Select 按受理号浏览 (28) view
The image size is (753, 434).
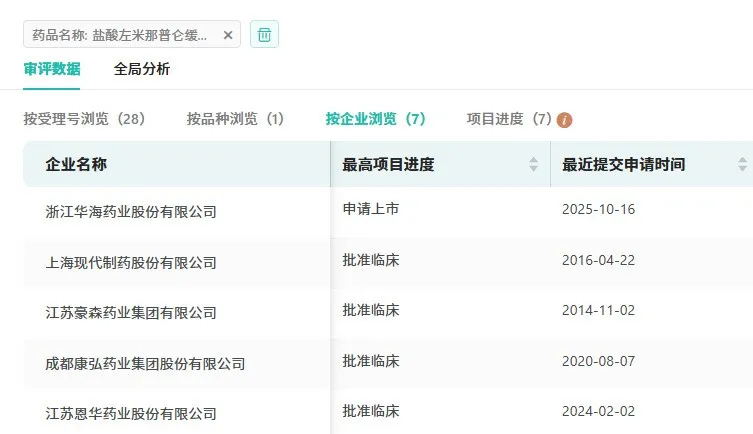85,119
